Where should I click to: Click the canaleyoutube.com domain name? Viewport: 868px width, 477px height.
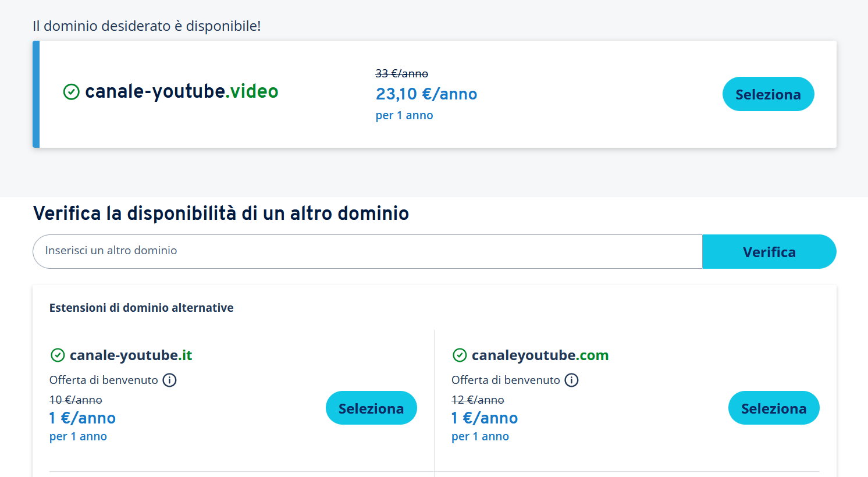(x=540, y=355)
